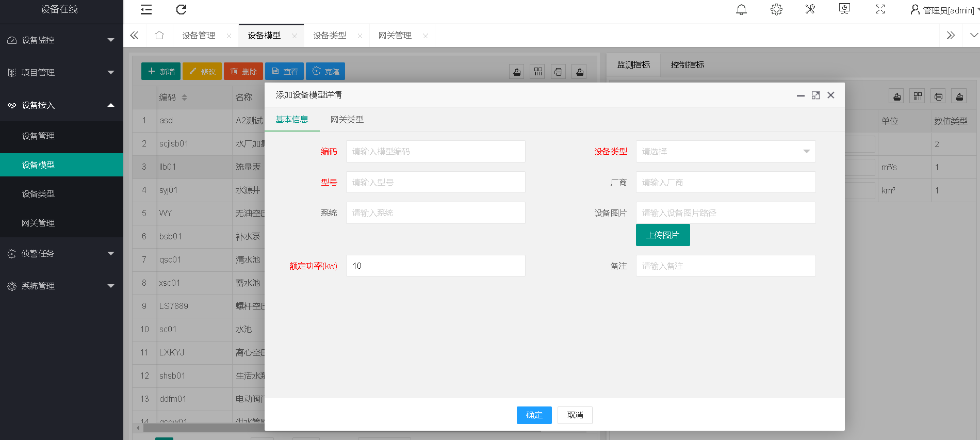
Task: Click the 查看 view button
Action: 285,71
